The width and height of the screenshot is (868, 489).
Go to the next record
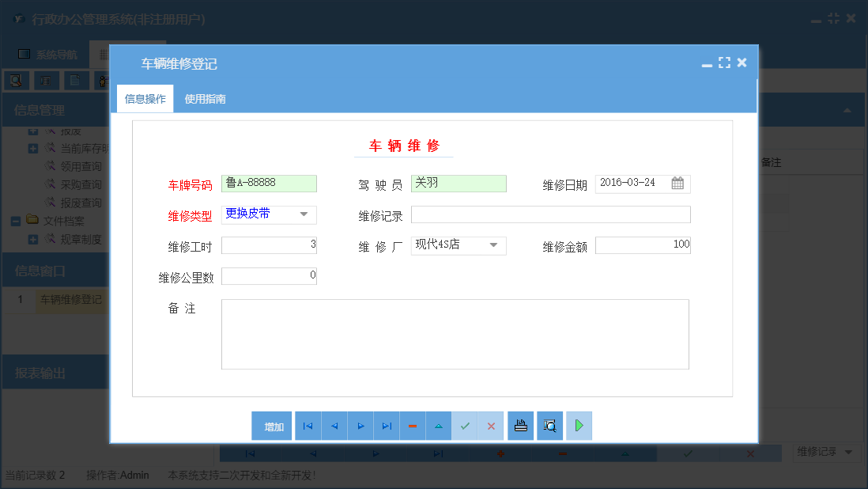pyautogui.click(x=360, y=426)
